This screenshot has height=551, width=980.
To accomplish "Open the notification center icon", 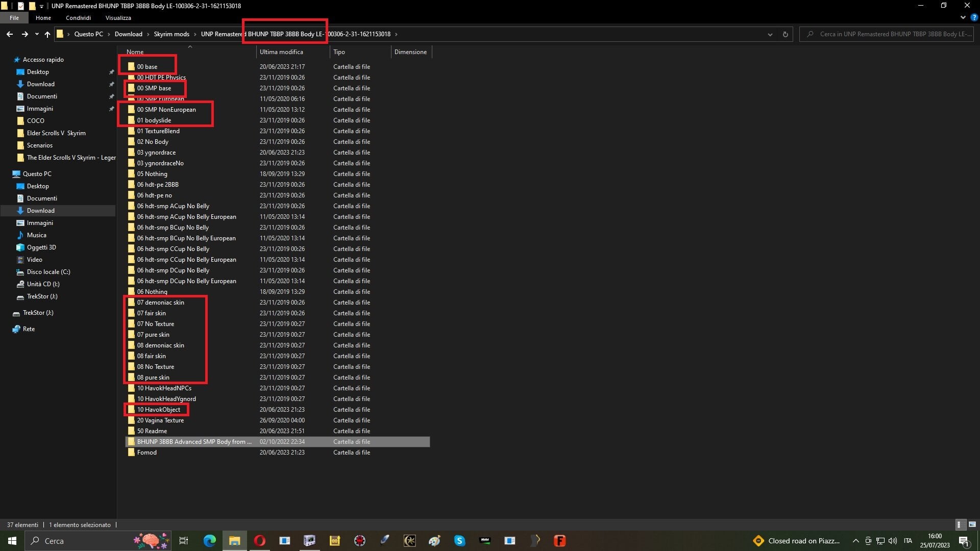I will click(x=964, y=541).
